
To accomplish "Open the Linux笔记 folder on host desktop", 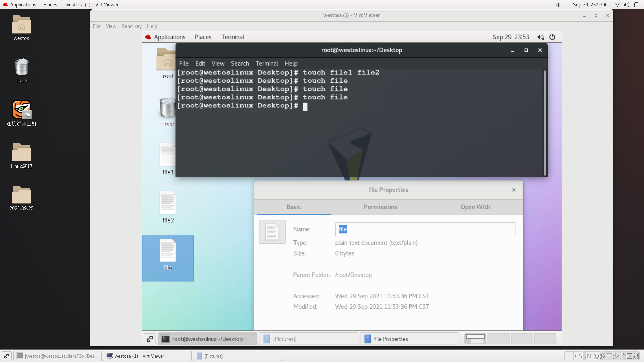I will click(21, 153).
